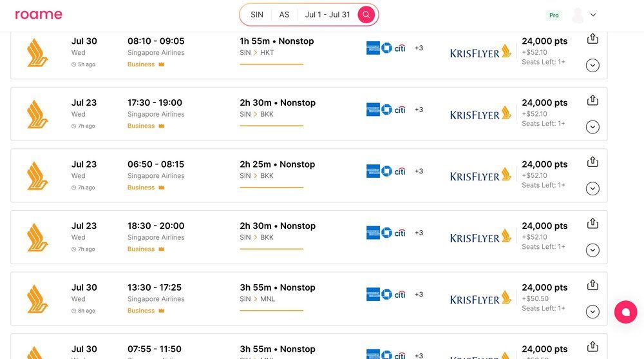Expand details for the 06:50 BKK flight
This screenshot has width=644, height=359.
pyautogui.click(x=593, y=188)
